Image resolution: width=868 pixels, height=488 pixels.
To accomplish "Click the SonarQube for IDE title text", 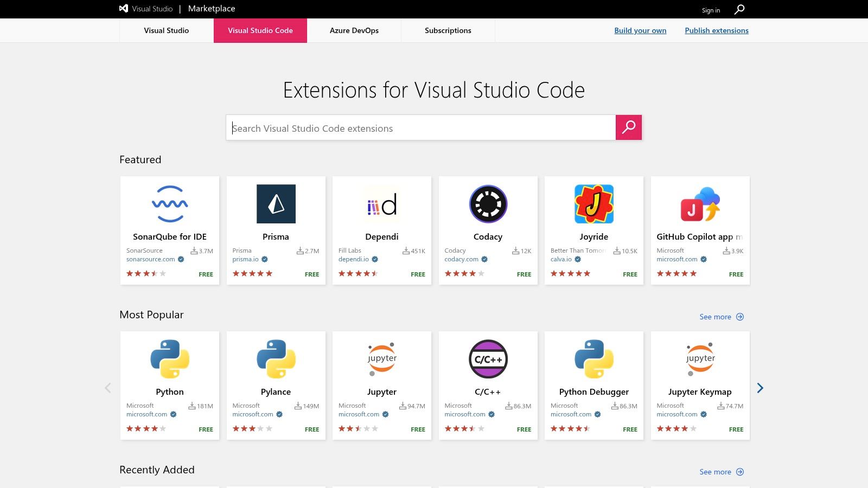I will pos(170,236).
